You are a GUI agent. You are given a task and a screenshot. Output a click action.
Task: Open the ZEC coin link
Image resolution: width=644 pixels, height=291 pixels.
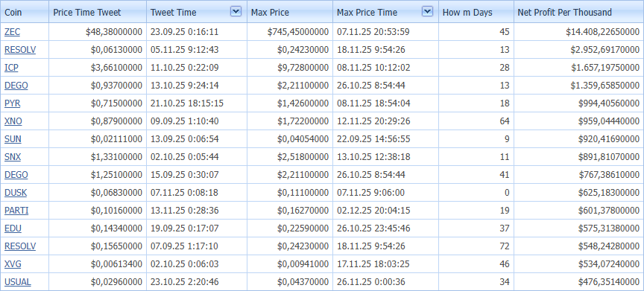point(12,32)
